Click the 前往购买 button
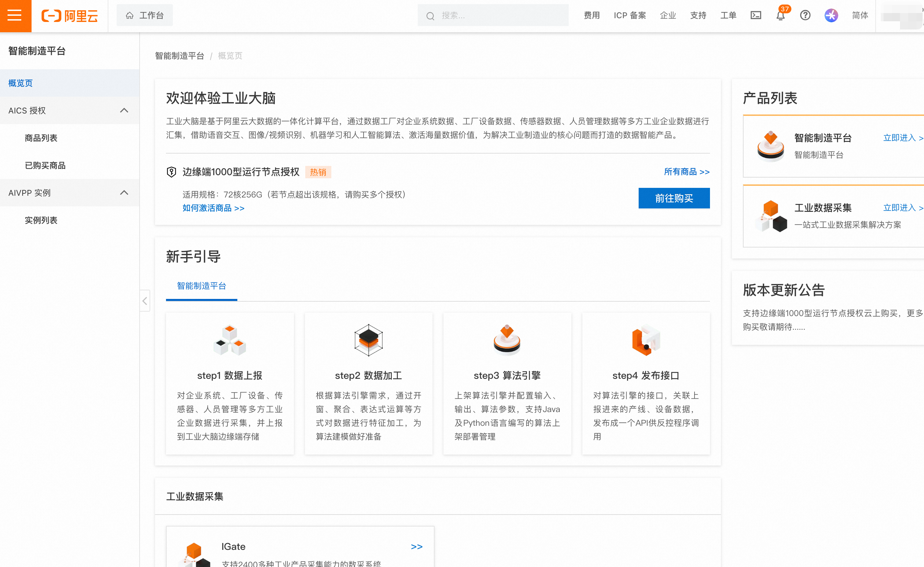The width and height of the screenshot is (924, 567). pyautogui.click(x=674, y=198)
